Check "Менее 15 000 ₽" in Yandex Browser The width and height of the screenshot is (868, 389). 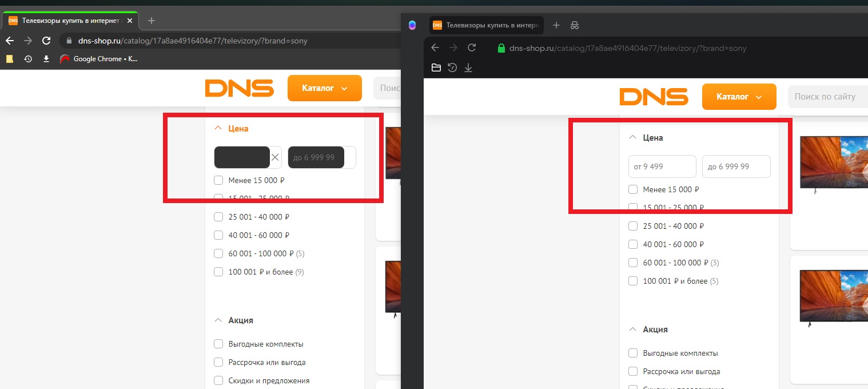(x=633, y=189)
